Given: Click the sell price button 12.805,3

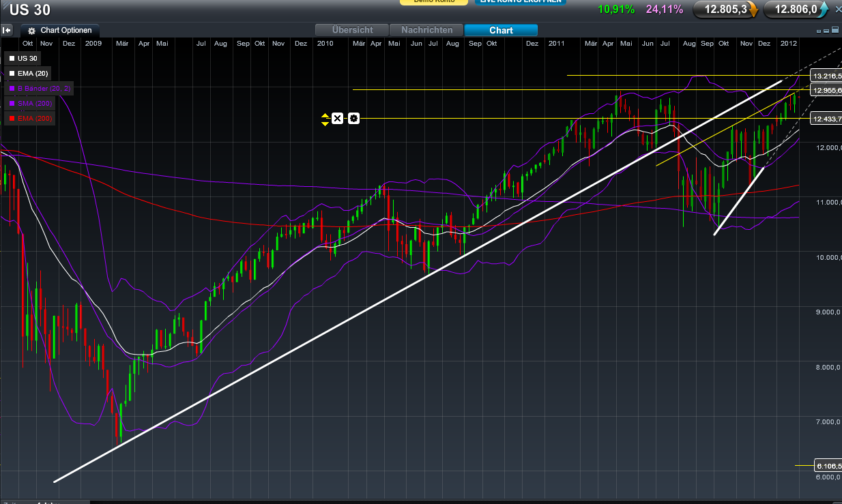Looking at the screenshot, I should coord(726,10).
